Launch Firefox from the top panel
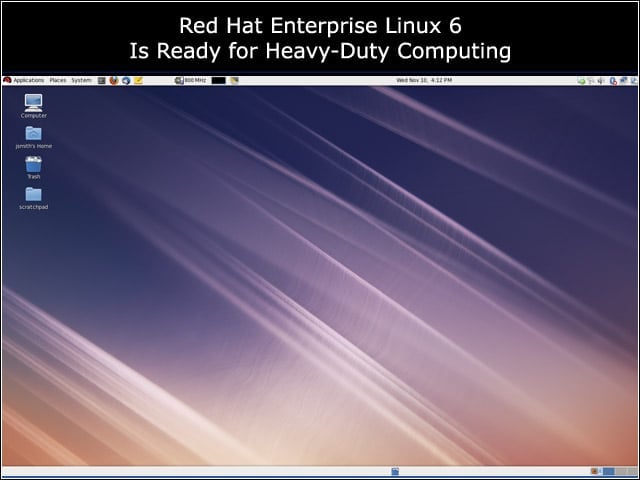This screenshot has width=640, height=480. (114, 80)
